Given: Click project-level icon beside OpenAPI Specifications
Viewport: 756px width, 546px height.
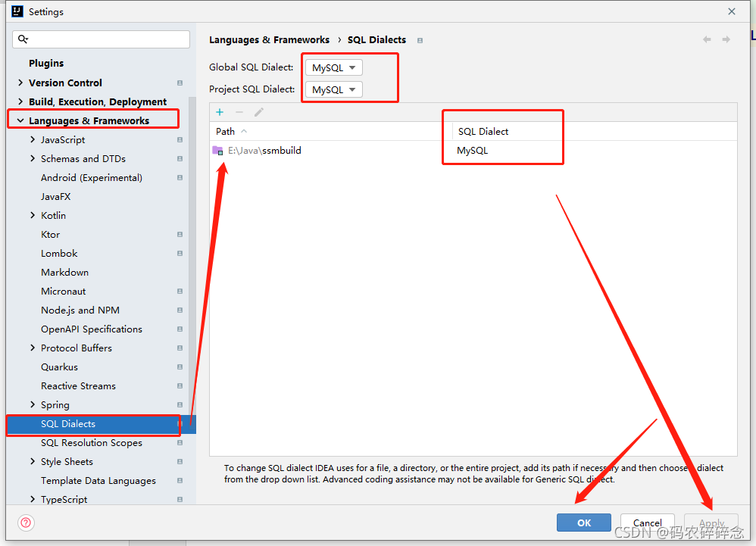Looking at the screenshot, I should 180,329.
